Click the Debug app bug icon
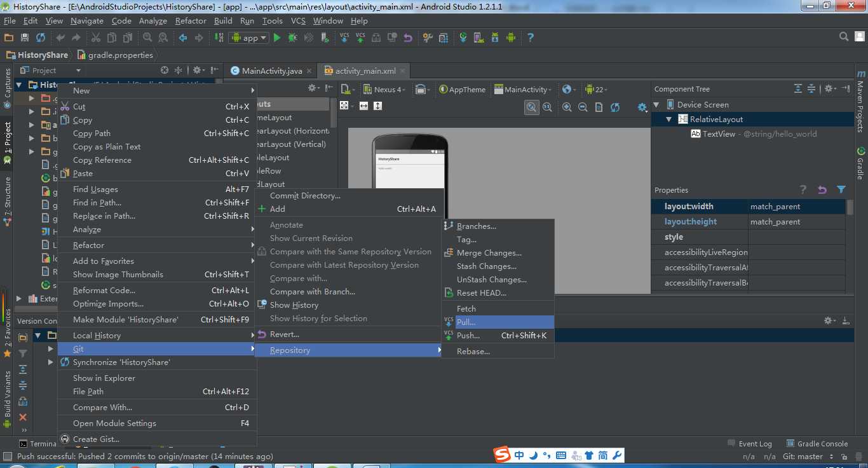 [x=292, y=38]
